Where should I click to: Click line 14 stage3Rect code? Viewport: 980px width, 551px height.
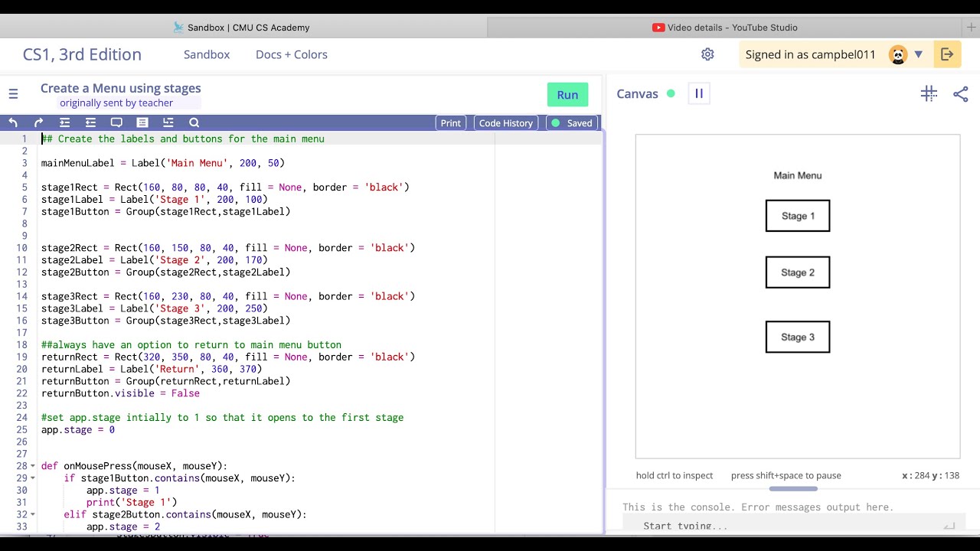228,296
